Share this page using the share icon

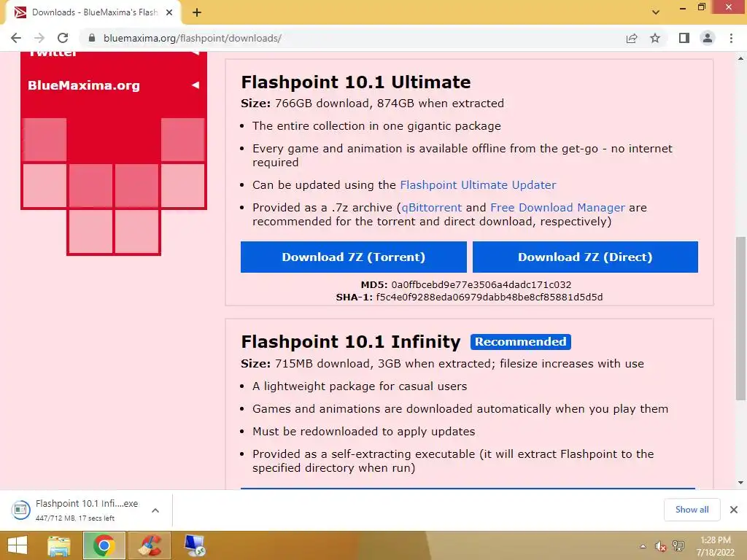pos(632,38)
